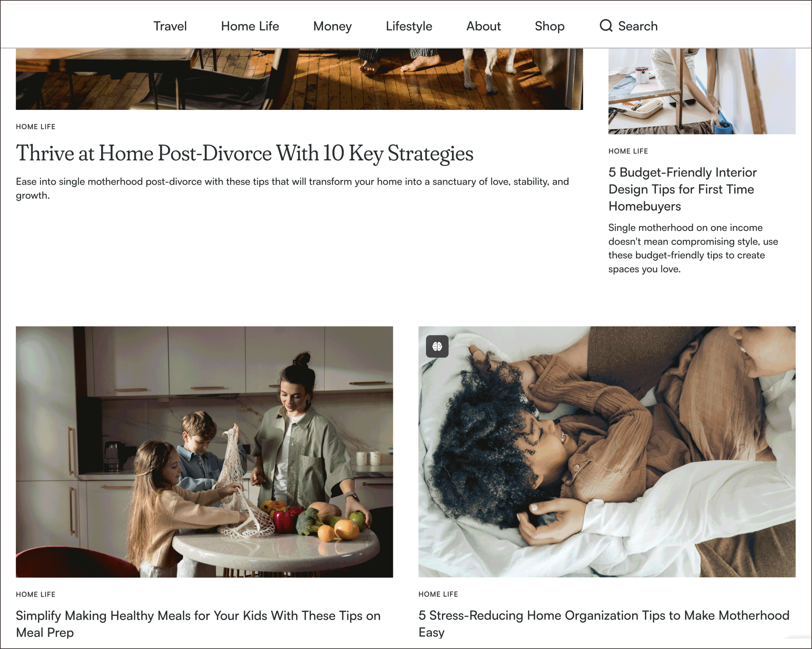Open 5 Budget-Friendly Interior Design Tips article
The height and width of the screenshot is (649, 812).
[x=682, y=189]
